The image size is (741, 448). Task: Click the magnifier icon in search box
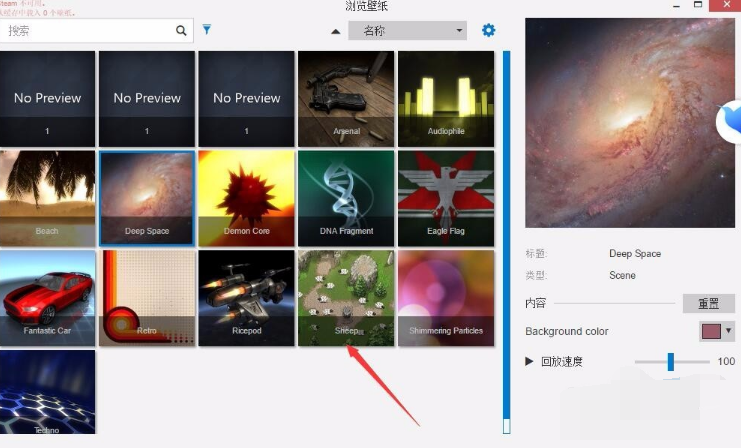pos(181,31)
